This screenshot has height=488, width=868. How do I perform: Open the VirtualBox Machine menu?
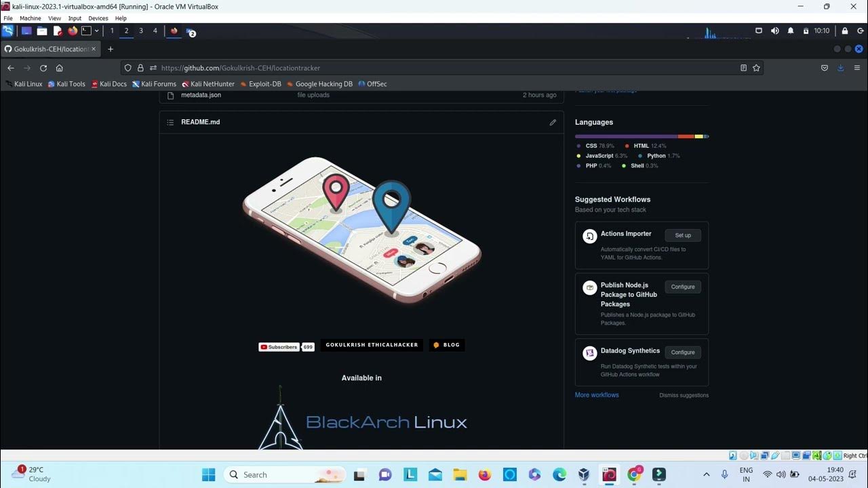pyautogui.click(x=31, y=18)
